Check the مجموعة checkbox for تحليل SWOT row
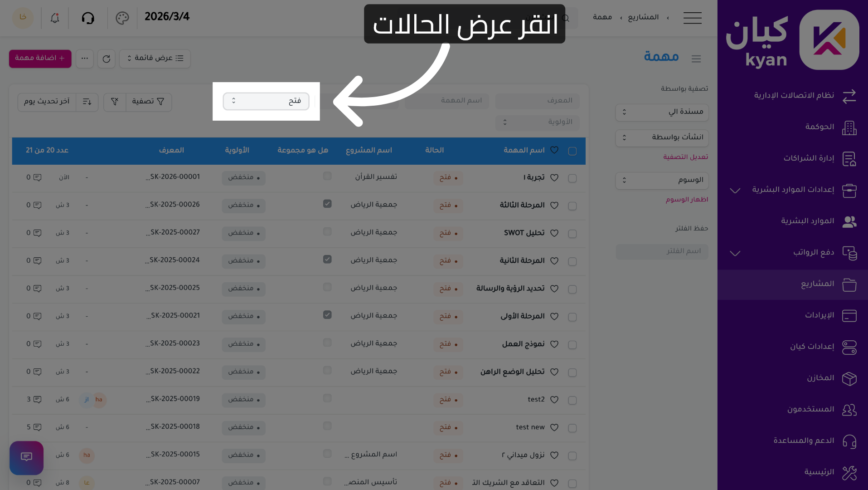The width and height of the screenshot is (868, 490). (x=327, y=231)
